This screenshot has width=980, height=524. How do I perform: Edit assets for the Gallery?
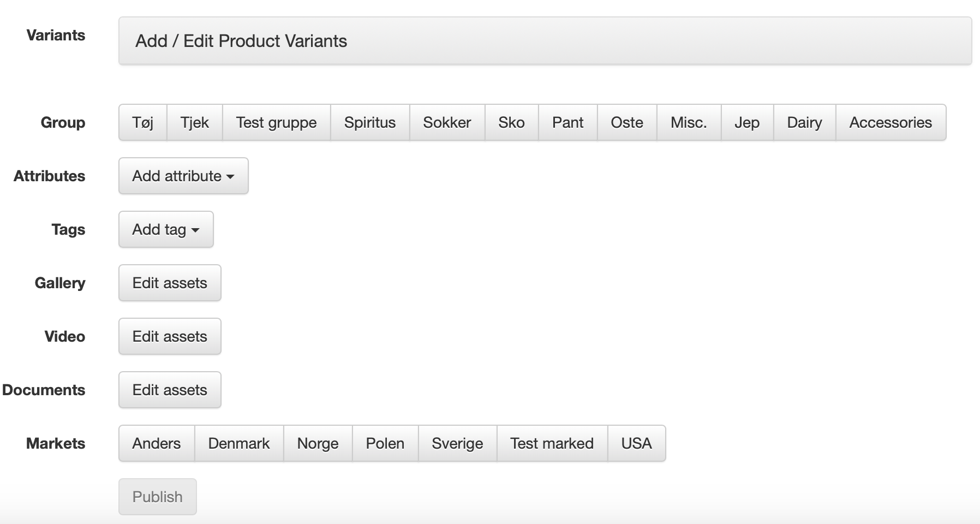pyautogui.click(x=170, y=283)
